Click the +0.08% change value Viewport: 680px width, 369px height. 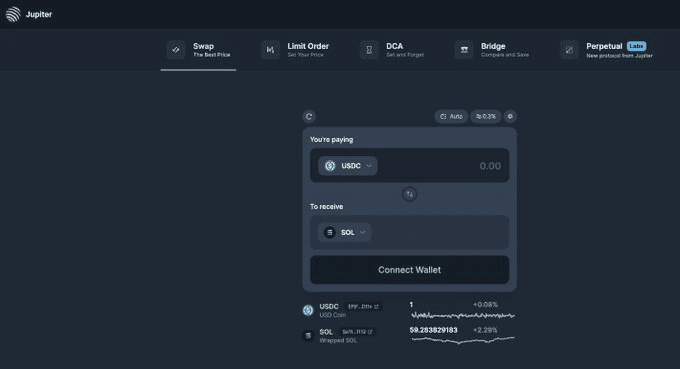tap(485, 304)
